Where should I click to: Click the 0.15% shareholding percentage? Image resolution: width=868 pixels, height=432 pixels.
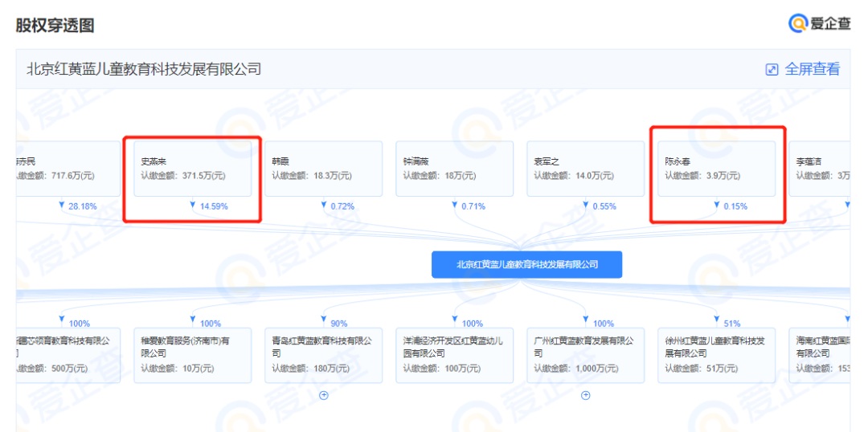pyautogui.click(x=735, y=206)
